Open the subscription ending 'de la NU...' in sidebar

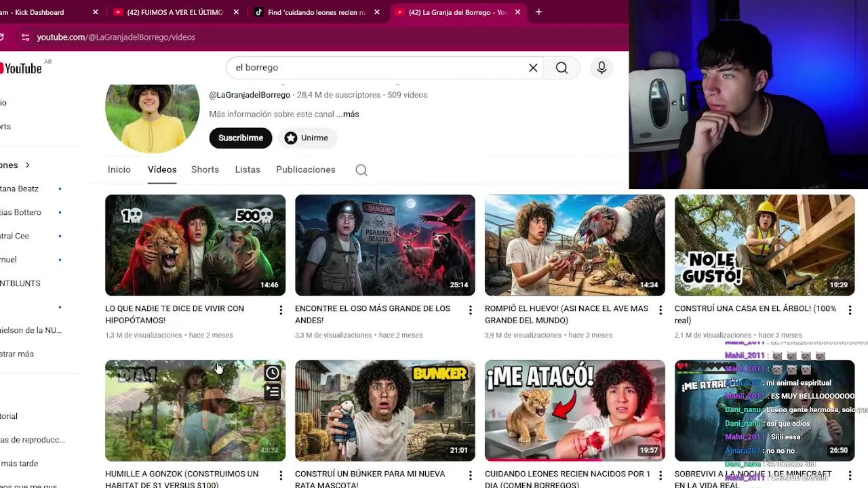click(31, 330)
